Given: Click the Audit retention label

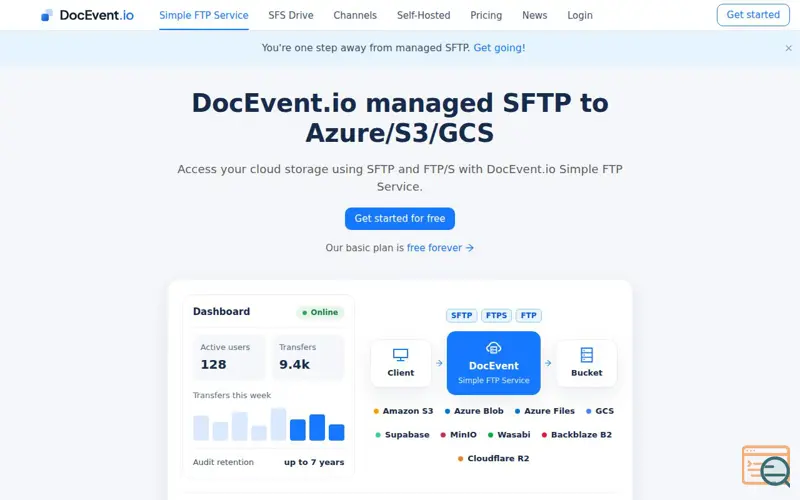Looking at the screenshot, I should [223, 462].
